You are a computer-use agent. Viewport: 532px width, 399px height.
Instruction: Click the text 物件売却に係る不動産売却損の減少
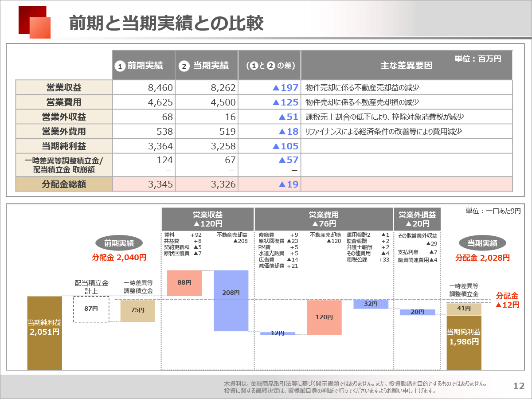(362, 102)
